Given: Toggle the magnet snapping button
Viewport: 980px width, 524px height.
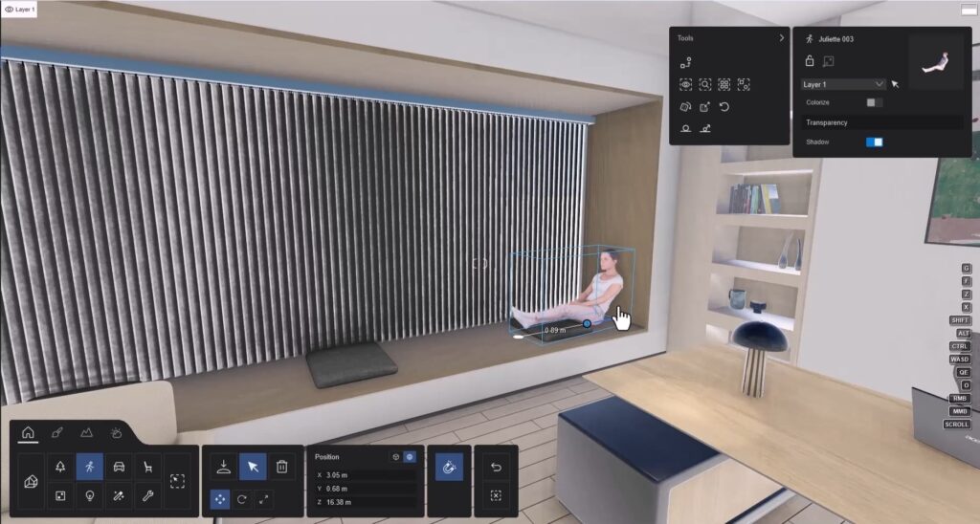Looking at the screenshot, I should click(450, 468).
